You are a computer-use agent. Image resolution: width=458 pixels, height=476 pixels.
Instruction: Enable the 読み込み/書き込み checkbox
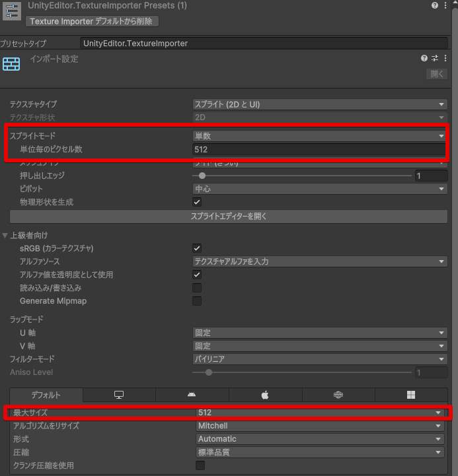pos(197,288)
